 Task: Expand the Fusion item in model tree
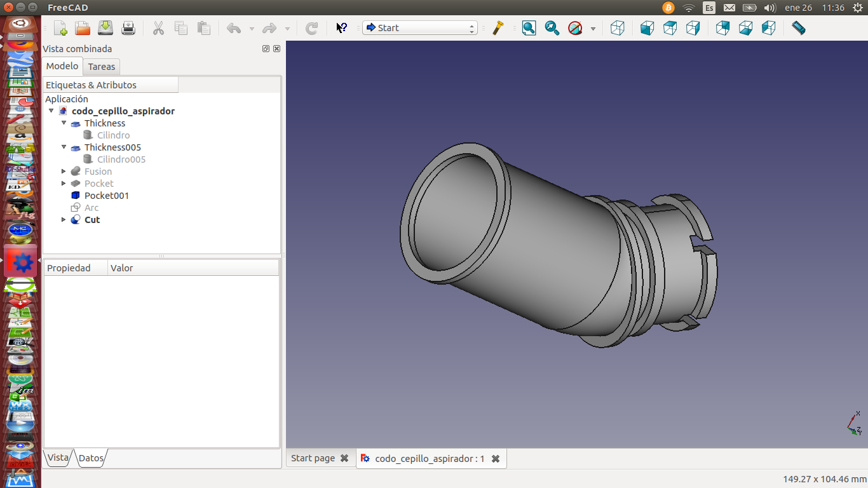(64, 172)
